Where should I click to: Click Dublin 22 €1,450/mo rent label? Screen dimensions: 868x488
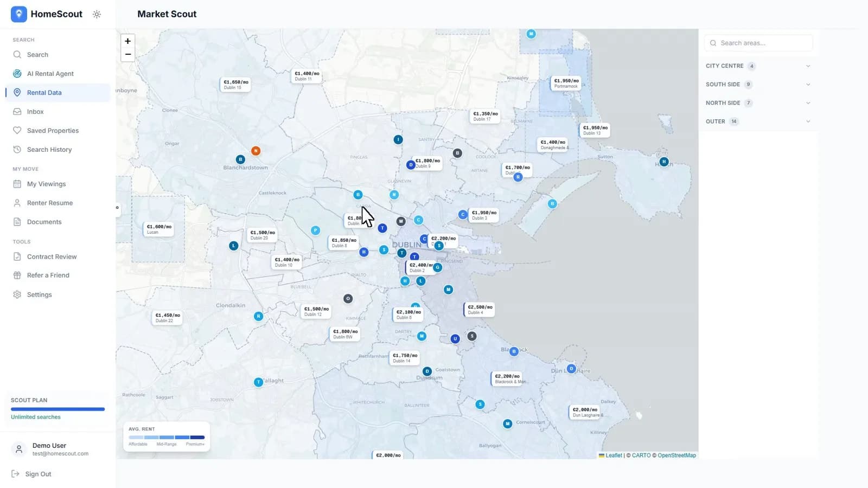(x=168, y=318)
